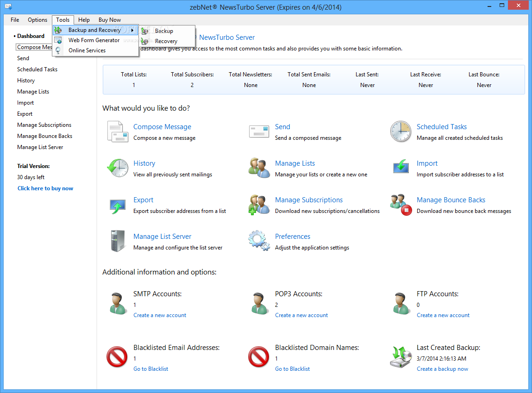Screen dimensions: 532x393
Task: Open the Manage Bounce Backs dashboard link
Action: coord(451,200)
